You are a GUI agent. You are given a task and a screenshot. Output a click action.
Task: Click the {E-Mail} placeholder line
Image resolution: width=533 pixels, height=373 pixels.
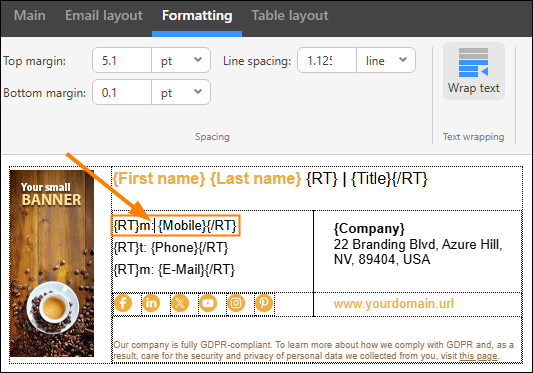174,270
